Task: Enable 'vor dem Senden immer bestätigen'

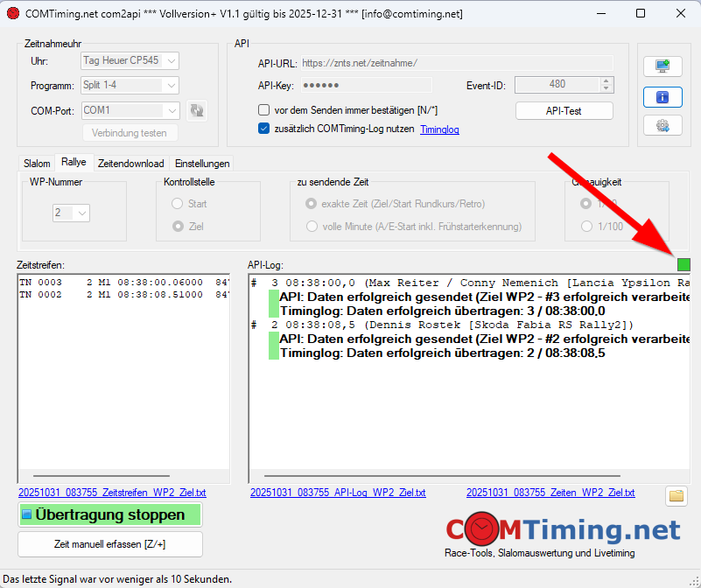Action: [x=264, y=110]
